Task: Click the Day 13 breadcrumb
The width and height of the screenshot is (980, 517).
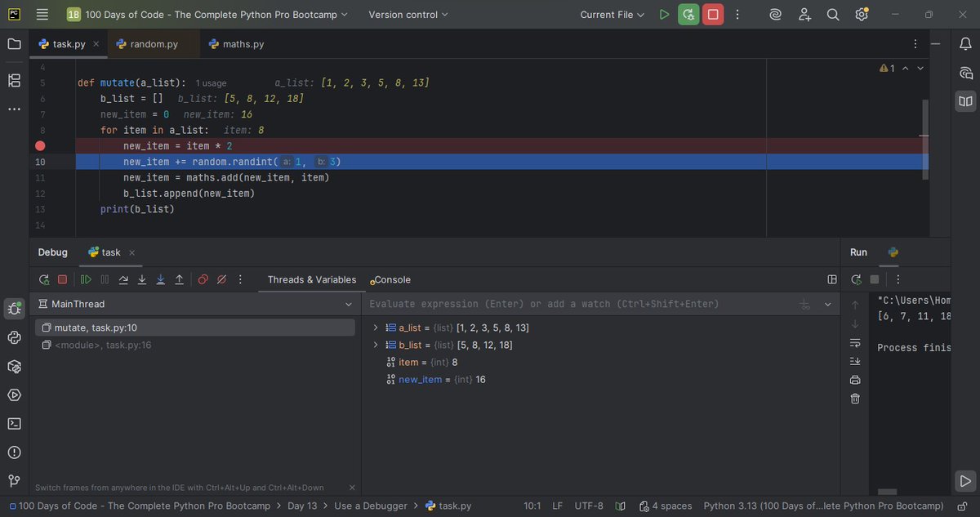Action: (302, 506)
